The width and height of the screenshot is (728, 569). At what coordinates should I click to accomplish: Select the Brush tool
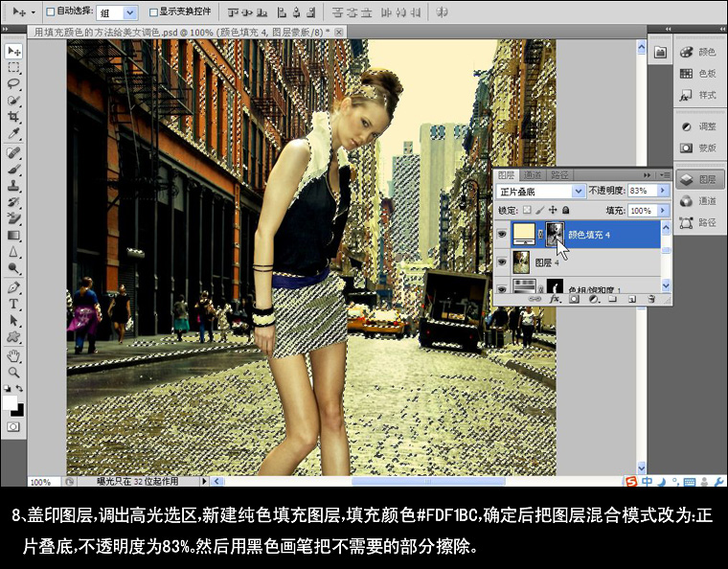(x=13, y=170)
